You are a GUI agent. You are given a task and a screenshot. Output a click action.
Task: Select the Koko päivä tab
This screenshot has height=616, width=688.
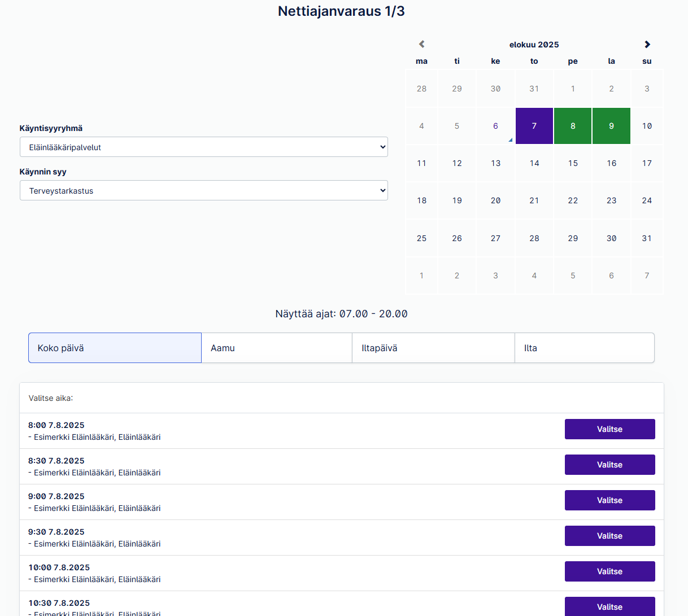(115, 348)
